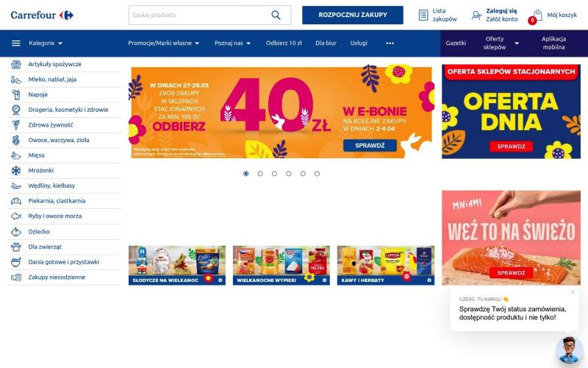The height and width of the screenshot is (368, 588).
Task: Click Sprawdź on the Oferta Dnia banner
Action: [511, 146]
